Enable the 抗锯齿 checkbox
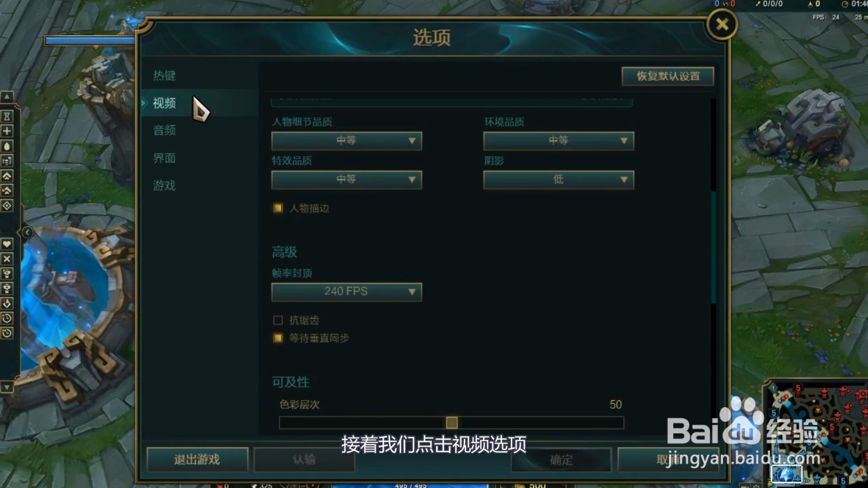Viewport: 868px width, 488px height. (278, 320)
